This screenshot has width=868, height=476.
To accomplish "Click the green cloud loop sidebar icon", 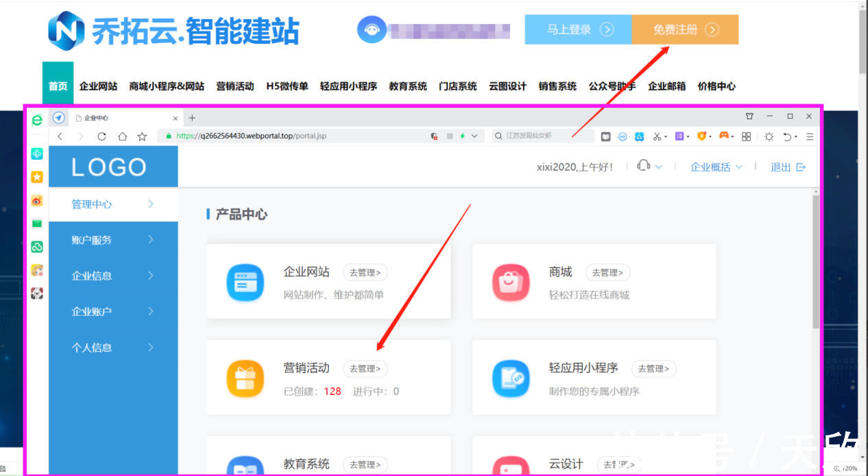I will pyautogui.click(x=37, y=247).
